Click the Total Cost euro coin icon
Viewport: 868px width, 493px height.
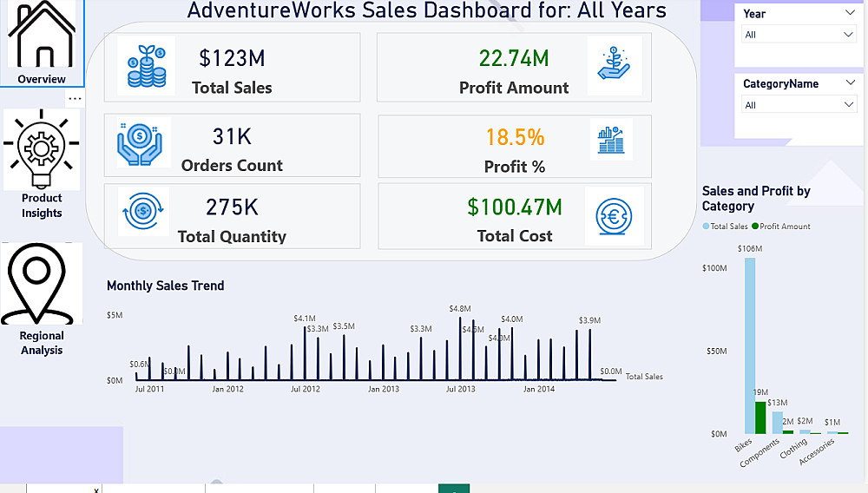click(614, 215)
